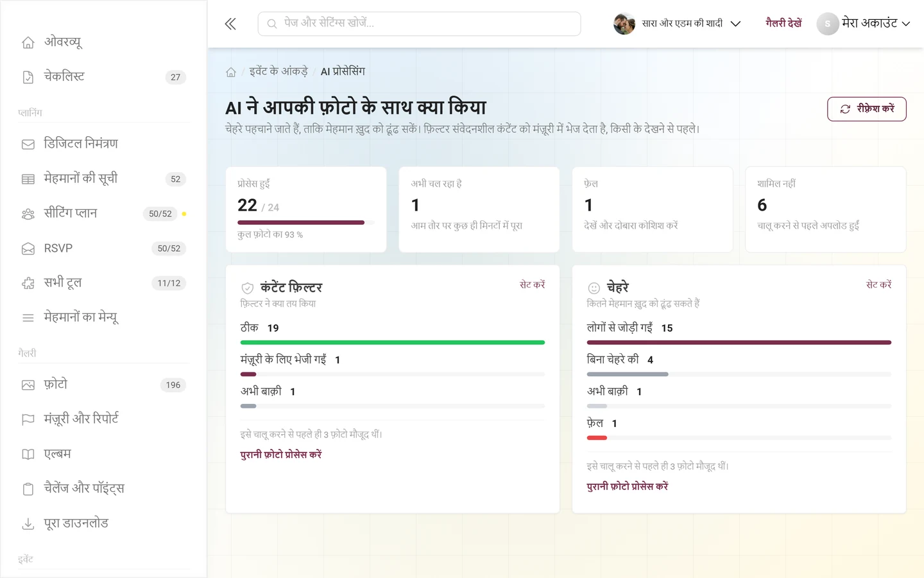Click the चैलेंज और पॉइंट्स clipboard icon
924x578 pixels.
coord(28,489)
